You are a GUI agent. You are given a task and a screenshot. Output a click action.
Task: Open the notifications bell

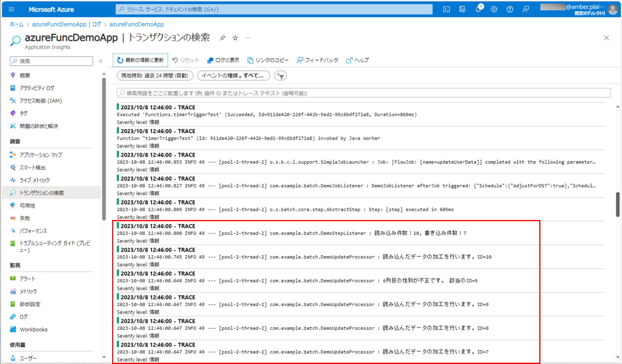point(478,9)
